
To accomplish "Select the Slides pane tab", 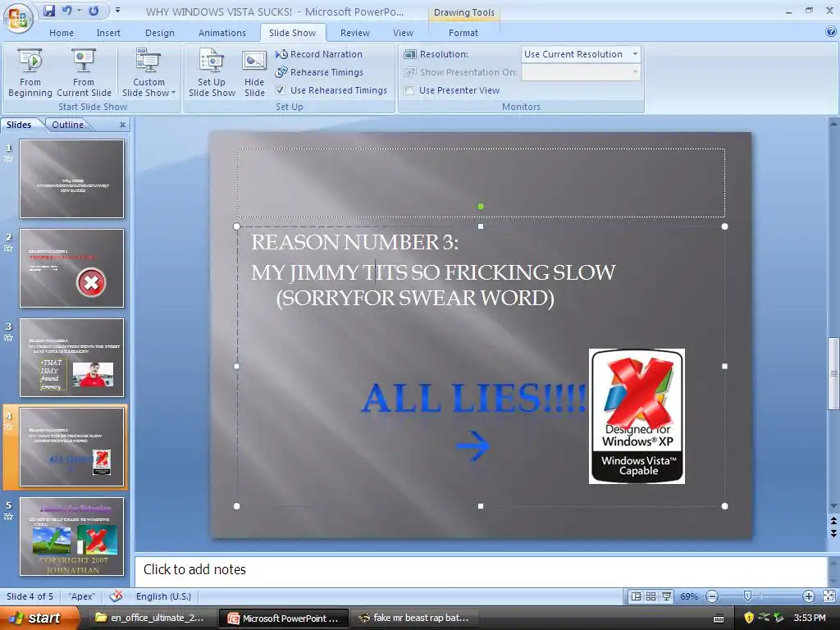I will [x=19, y=125].
